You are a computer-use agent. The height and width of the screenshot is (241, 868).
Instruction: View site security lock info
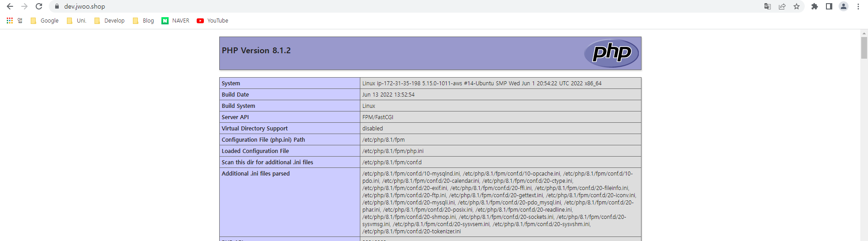click(57, 6)
